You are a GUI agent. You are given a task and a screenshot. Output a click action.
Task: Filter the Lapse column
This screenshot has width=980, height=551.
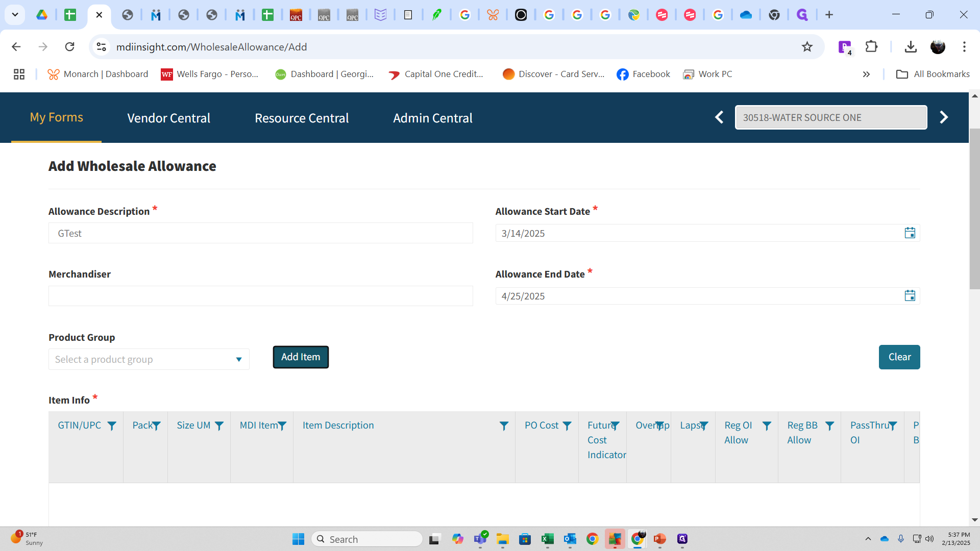tap(704, 426)
